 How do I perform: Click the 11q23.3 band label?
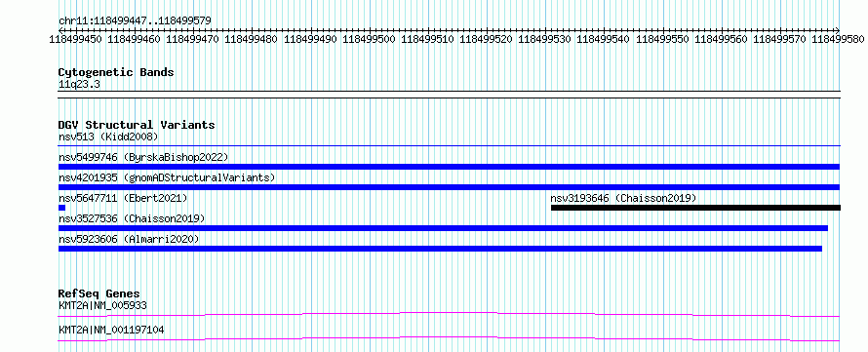[79, 85]
